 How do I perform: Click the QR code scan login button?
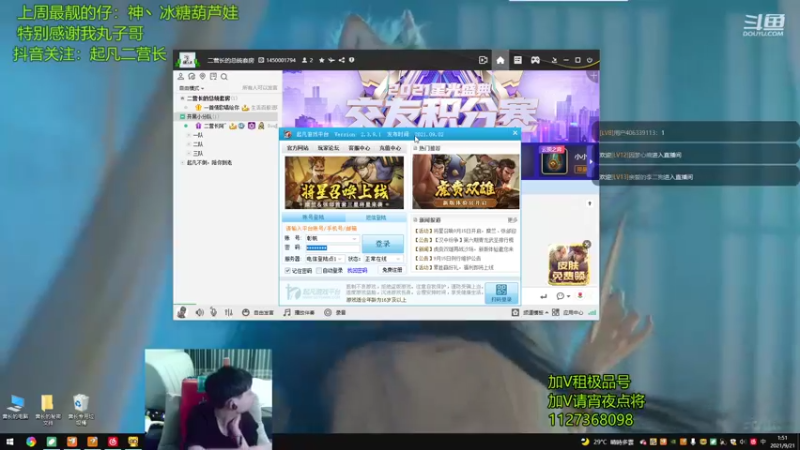pyautogui.click(x=501, y=293)
